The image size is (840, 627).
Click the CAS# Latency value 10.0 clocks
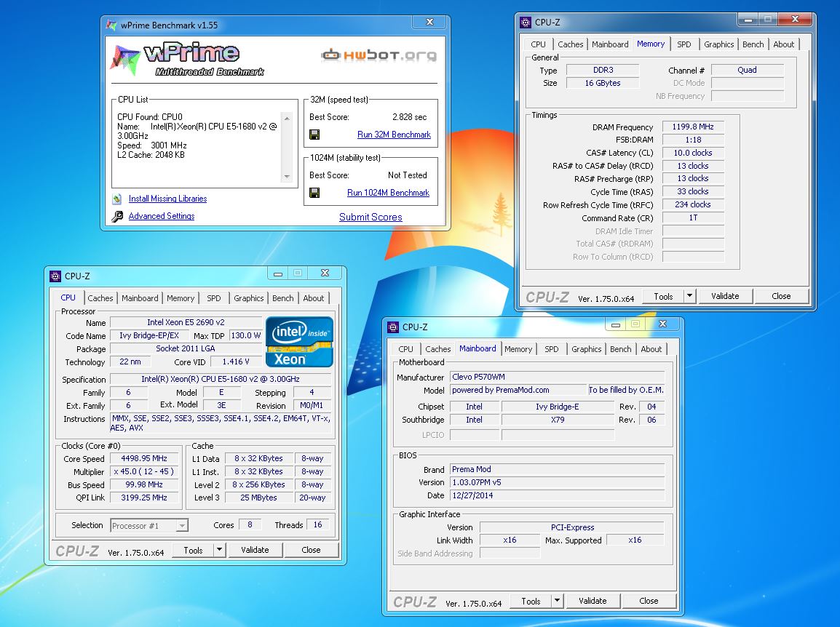(x=693, y=153)
